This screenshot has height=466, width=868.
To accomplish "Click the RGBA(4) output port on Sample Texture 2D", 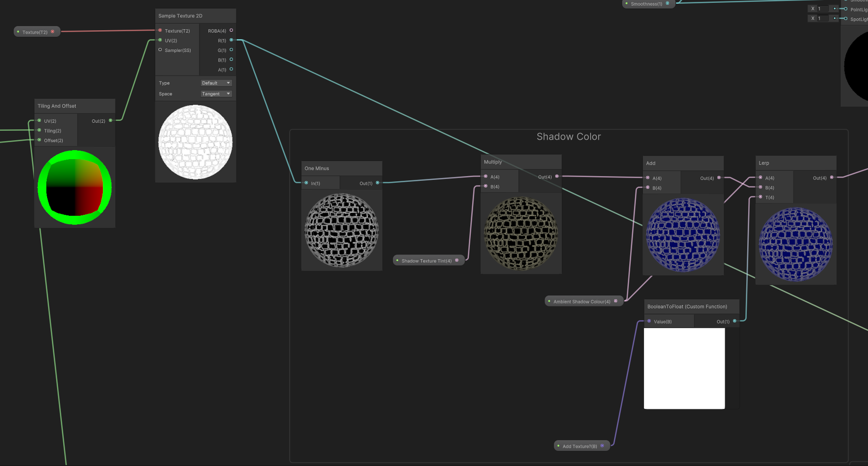I will (231, 31).
